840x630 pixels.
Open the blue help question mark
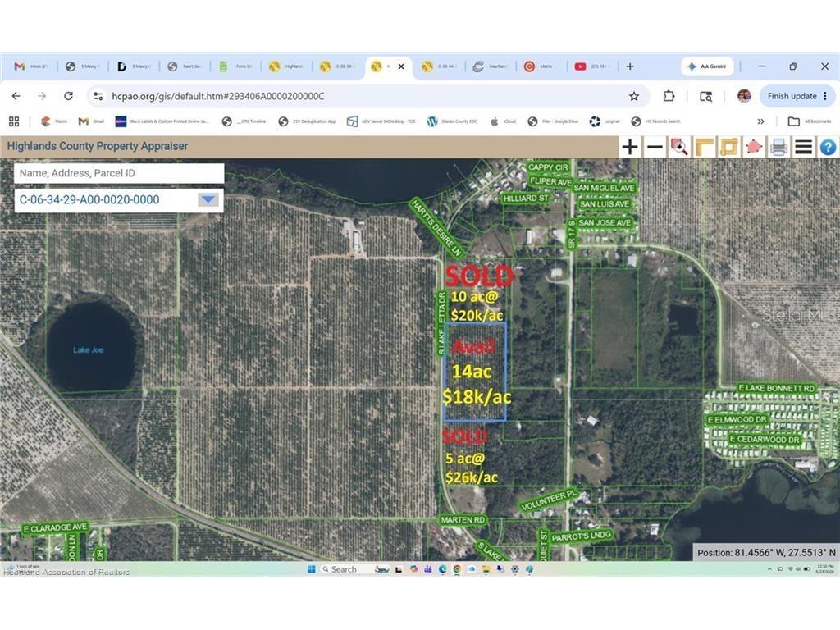[x=829, y=147]
